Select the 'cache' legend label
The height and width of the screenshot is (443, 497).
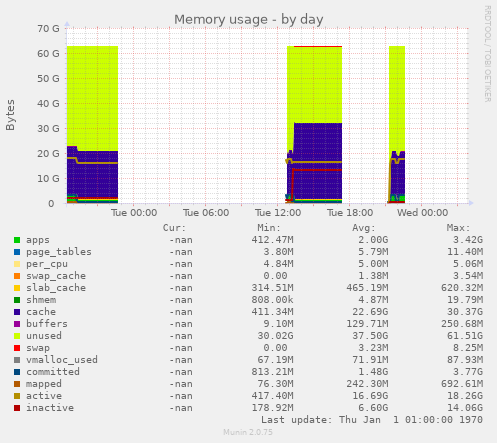(41, 312)
